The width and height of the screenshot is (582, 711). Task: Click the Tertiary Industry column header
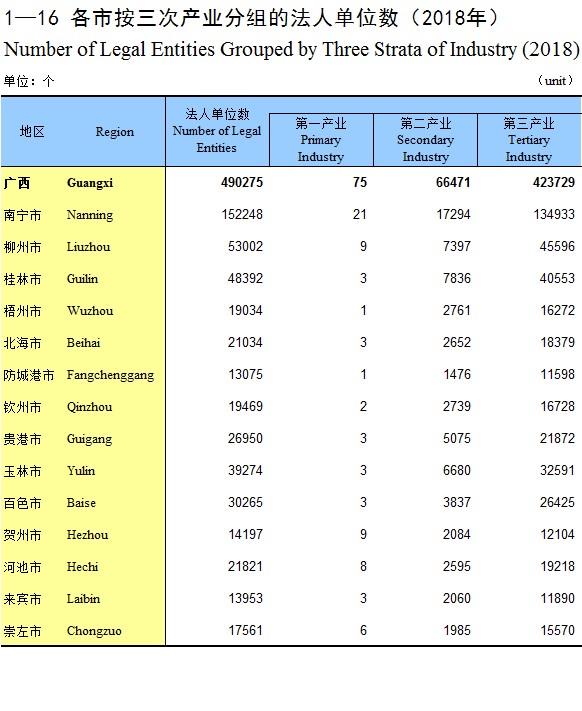tap(529, 140)
